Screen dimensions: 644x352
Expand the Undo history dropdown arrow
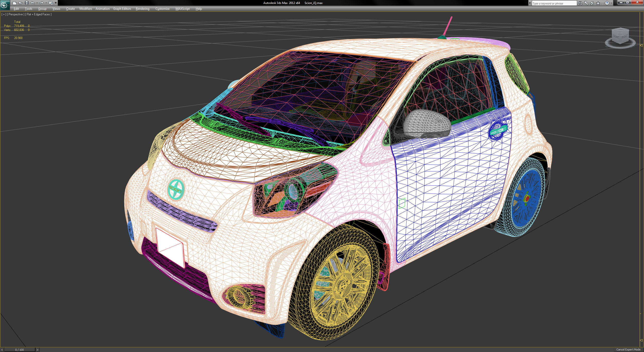tap(37, 3)
